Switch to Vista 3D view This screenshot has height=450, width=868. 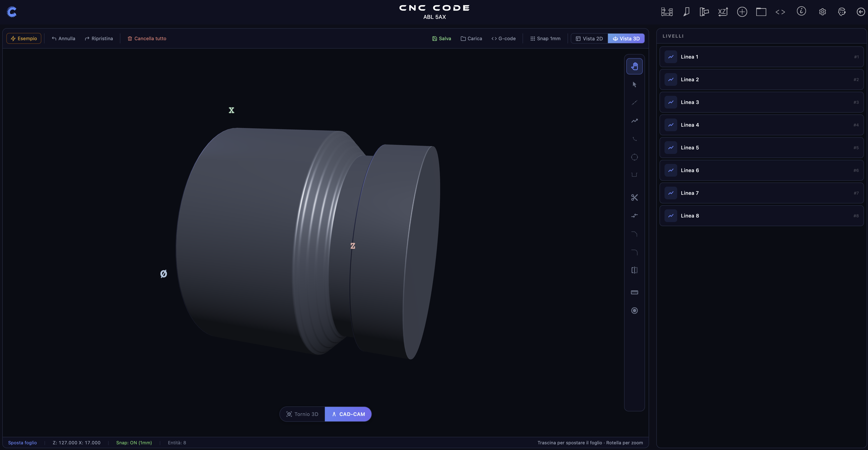click(x=626, y=39)
